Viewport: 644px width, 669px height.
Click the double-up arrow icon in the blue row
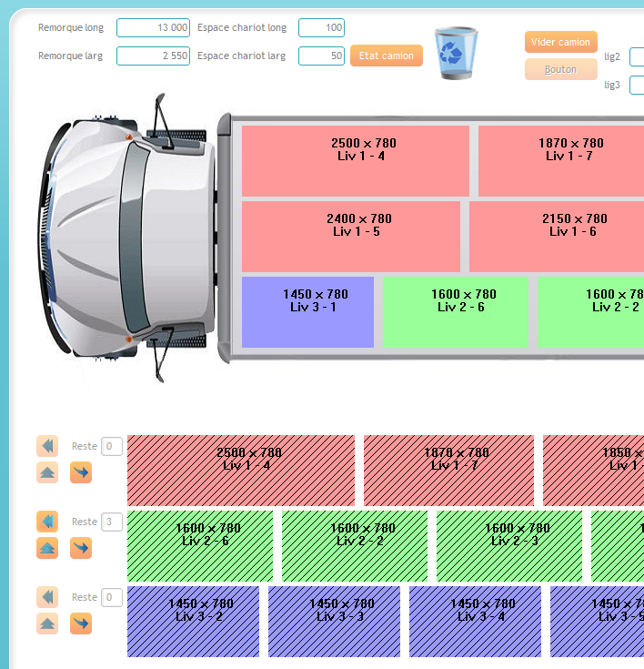tap(47, 623)
